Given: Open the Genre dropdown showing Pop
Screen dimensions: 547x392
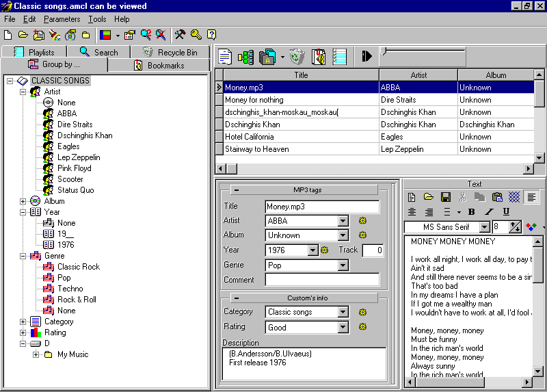Looking at the screenshot, I should (343, 265).
